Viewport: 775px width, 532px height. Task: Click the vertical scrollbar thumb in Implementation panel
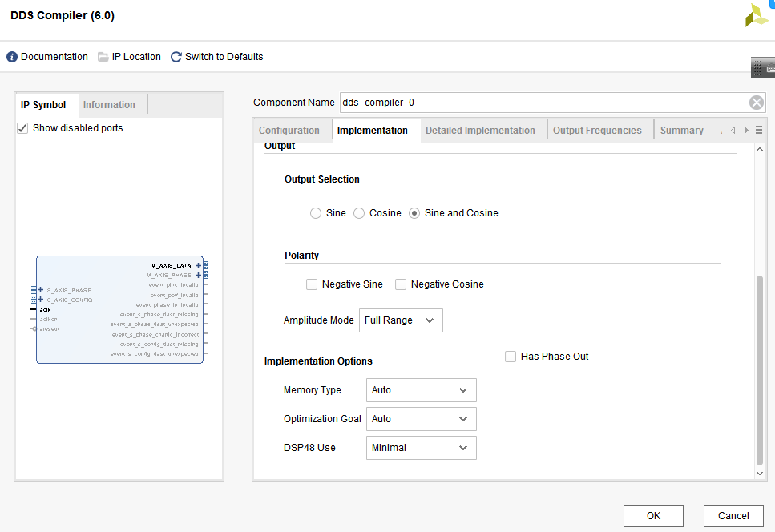tap(760, 370)
